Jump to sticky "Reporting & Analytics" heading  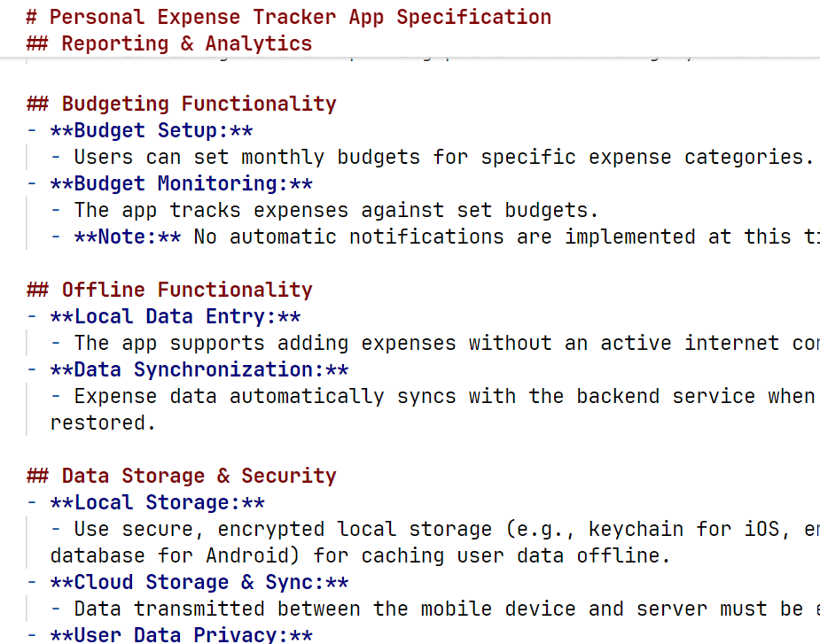point(186,43)
